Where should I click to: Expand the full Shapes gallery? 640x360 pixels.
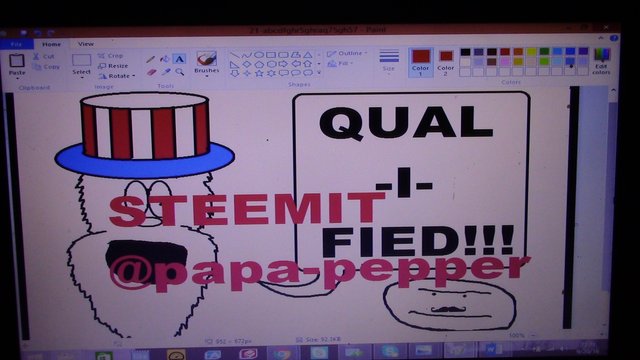coord(319,73)
